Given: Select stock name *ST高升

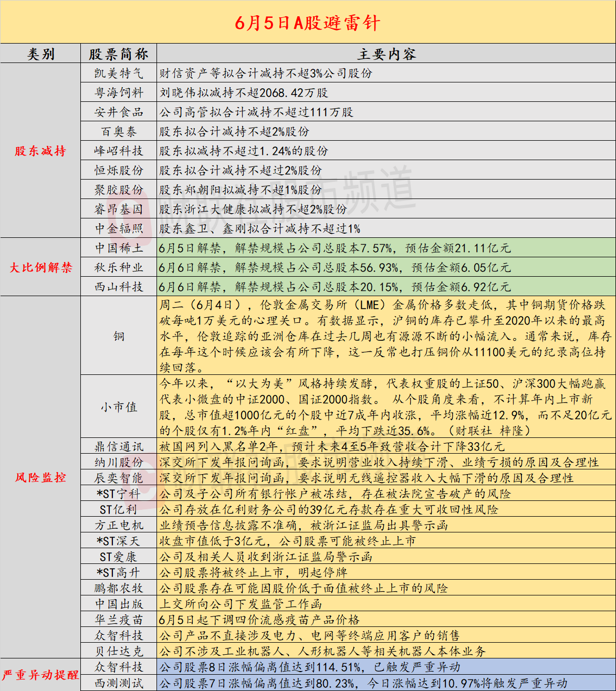Looking at the screenshot, I should coord(119,573).
